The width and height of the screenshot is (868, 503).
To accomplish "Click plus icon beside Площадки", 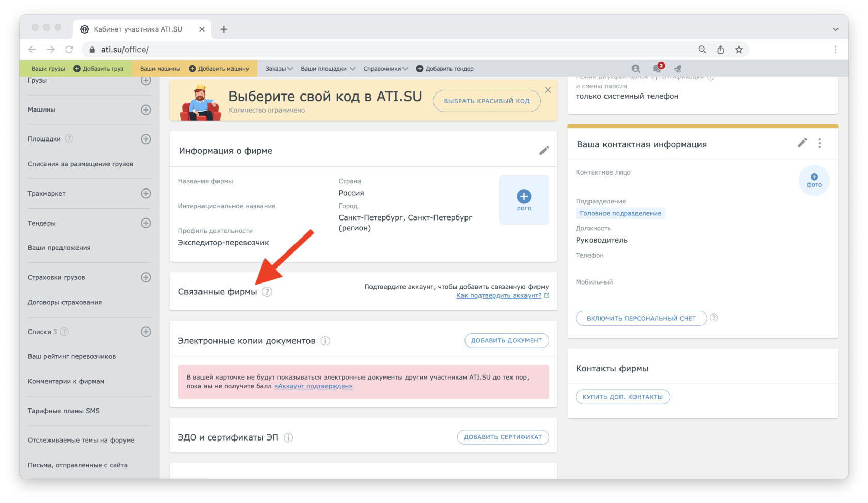I will click(146, 139).
